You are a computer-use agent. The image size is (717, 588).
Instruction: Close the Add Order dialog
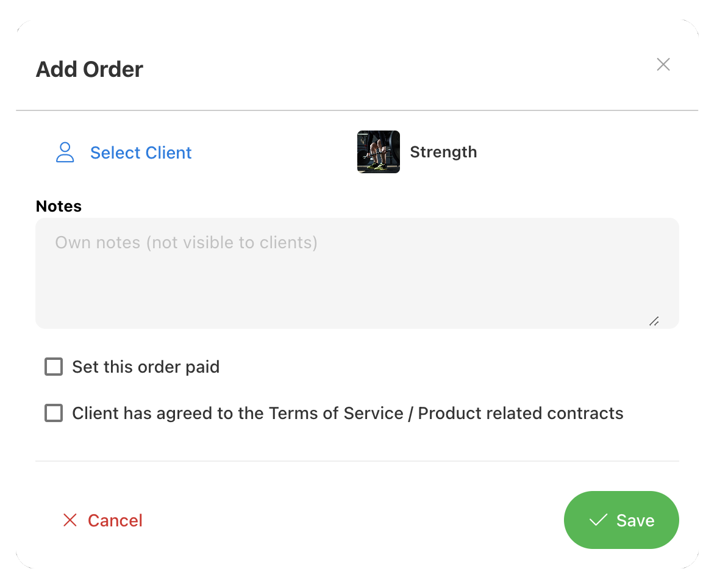coord(663,65)
